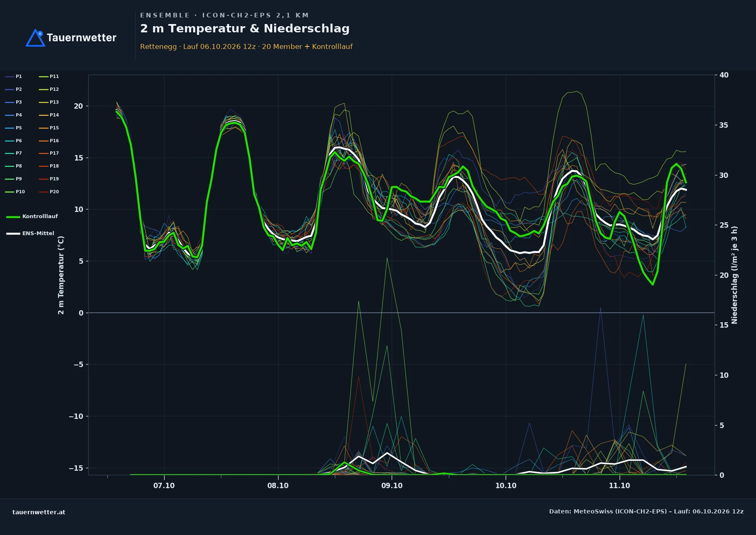This screenshot has width=756, height=535.
Task: Choose the 09.10 date on the axis
Action: click(x=392, y=486)
